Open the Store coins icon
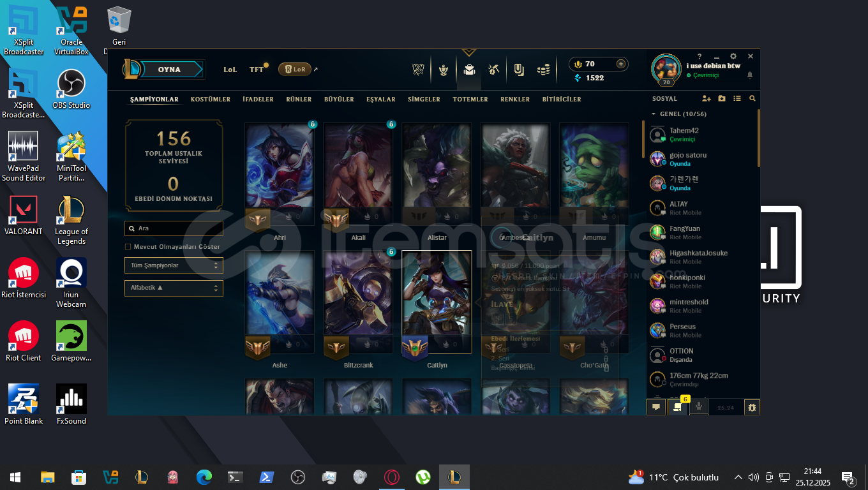 click(543, 70)
